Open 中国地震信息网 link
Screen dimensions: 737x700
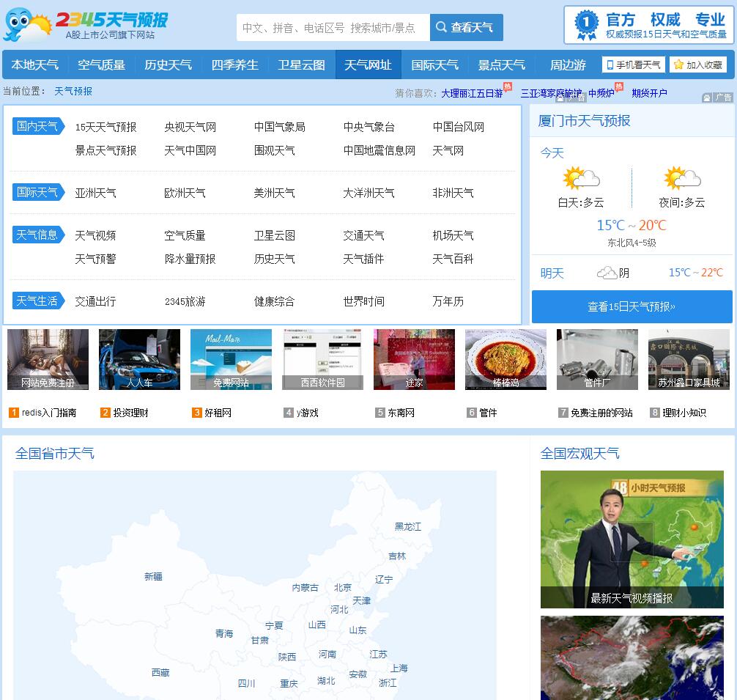coord(379,150)
